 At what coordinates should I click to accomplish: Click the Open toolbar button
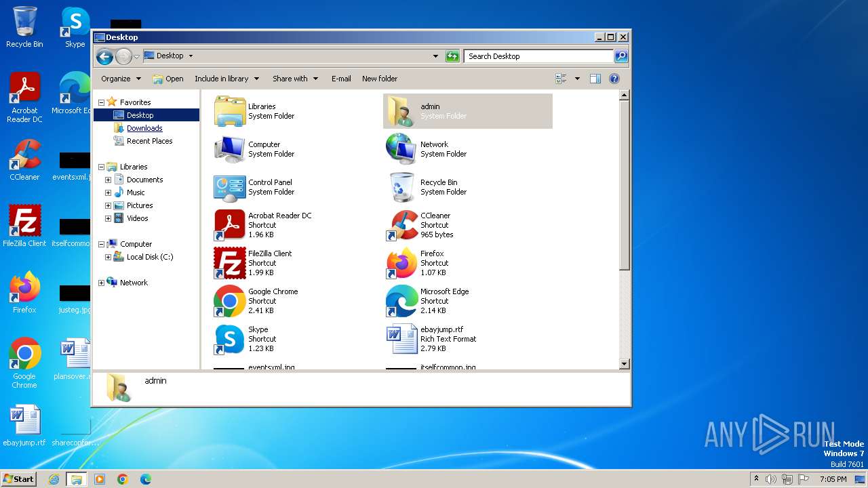(x=168, y=79)
